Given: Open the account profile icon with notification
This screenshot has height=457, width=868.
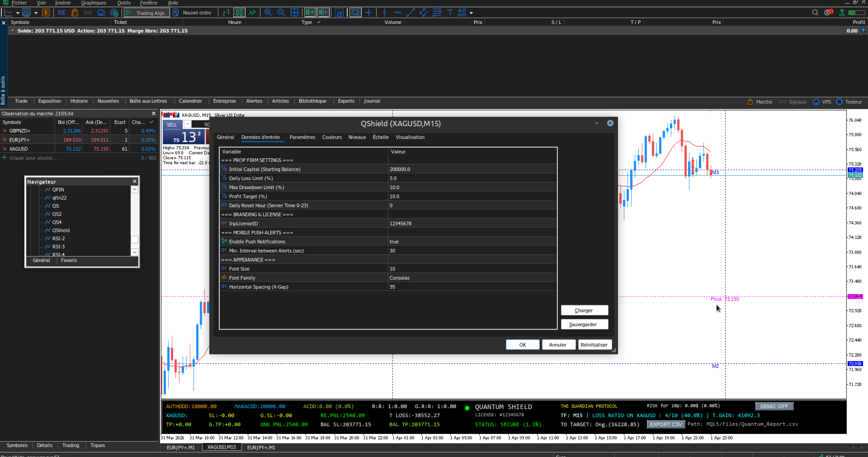Looking at the screenshot, I should click(828, 13).
